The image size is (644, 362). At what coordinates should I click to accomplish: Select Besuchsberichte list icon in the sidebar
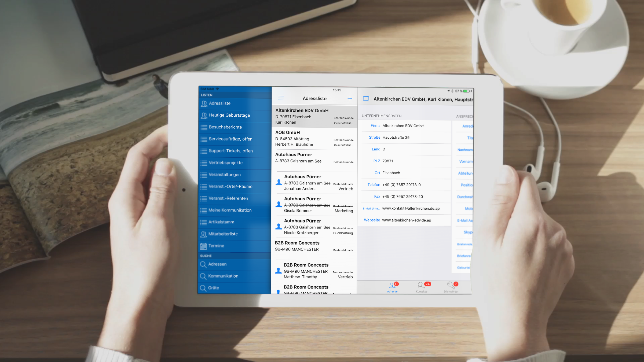(204, 127)
